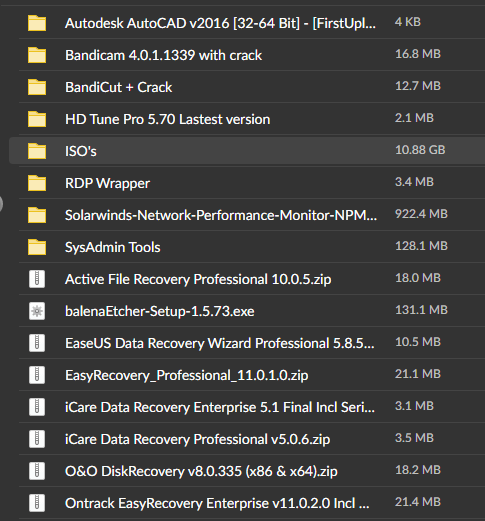Click the Autodesk AutoCAD v2016 folder icon

(37, 23)
